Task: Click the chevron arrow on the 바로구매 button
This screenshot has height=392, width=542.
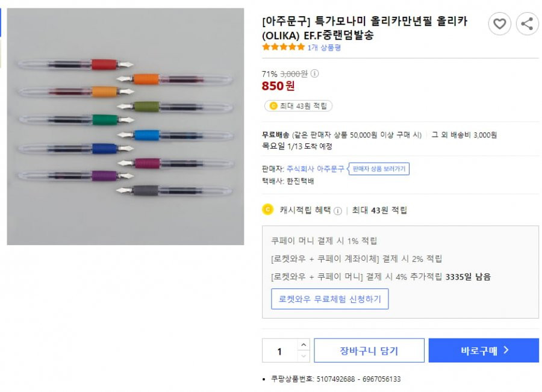Action: point(506,350)
